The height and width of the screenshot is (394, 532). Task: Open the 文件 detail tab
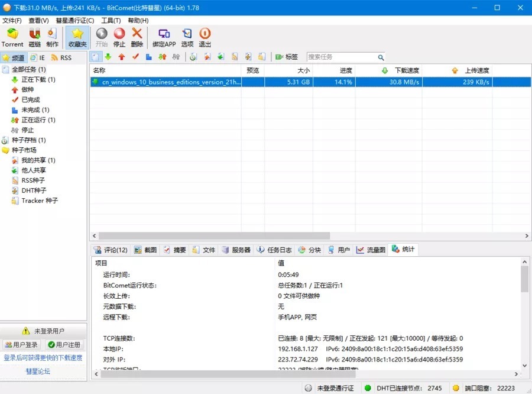(204, 250)
